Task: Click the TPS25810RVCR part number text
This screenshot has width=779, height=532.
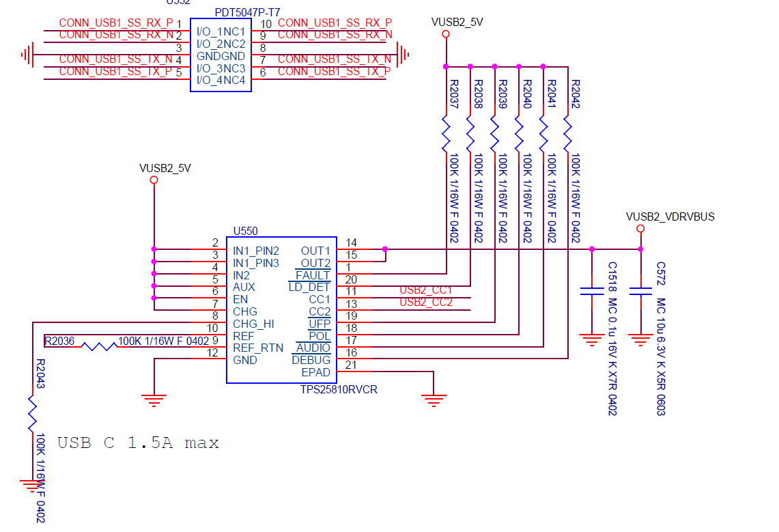Action: 339,389
